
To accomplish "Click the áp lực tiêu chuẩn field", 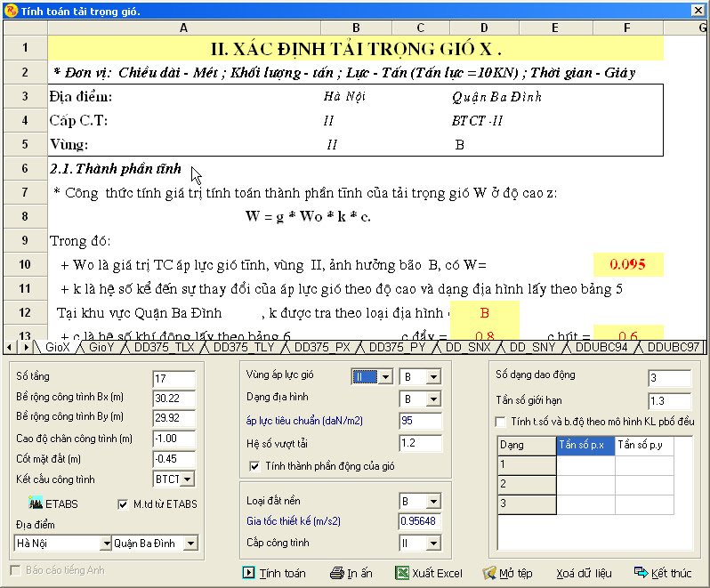I will click(420, 421).
